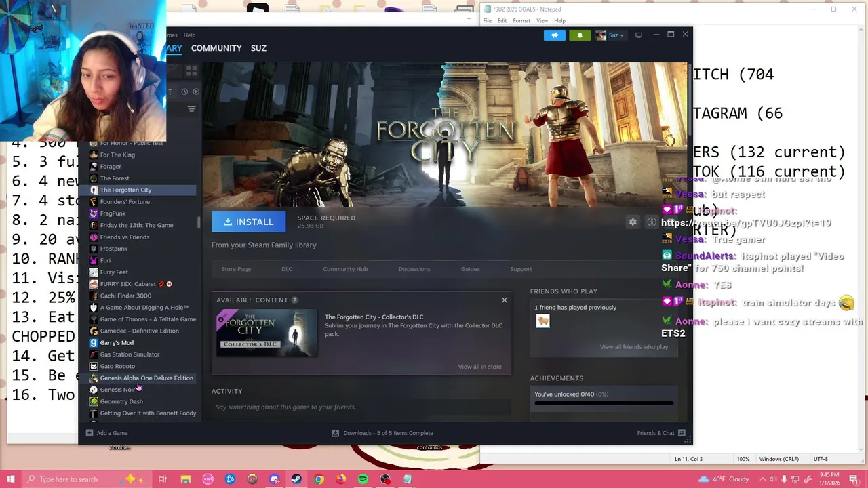Open weather widget showing 40°F Cloudy

pyautogui.click(x=723, y=479)
